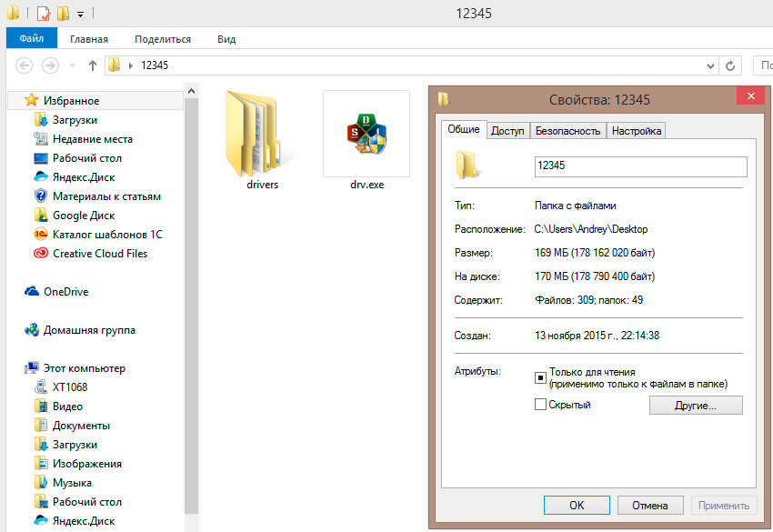This screenshot has height=532, width=773.
Task: Open the Загрузки favorites folder icon
Action: pyautogui.click(x=40, y=120)
